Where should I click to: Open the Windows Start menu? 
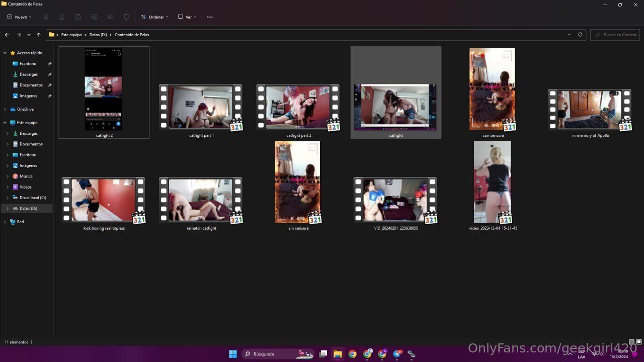233,354
